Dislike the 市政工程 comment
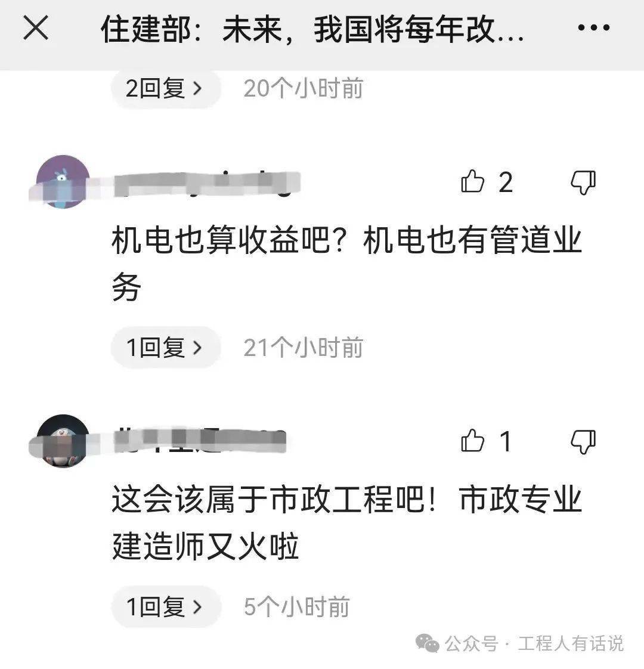The height and width of the screenshot is (669, 644). tap(583, 442)
